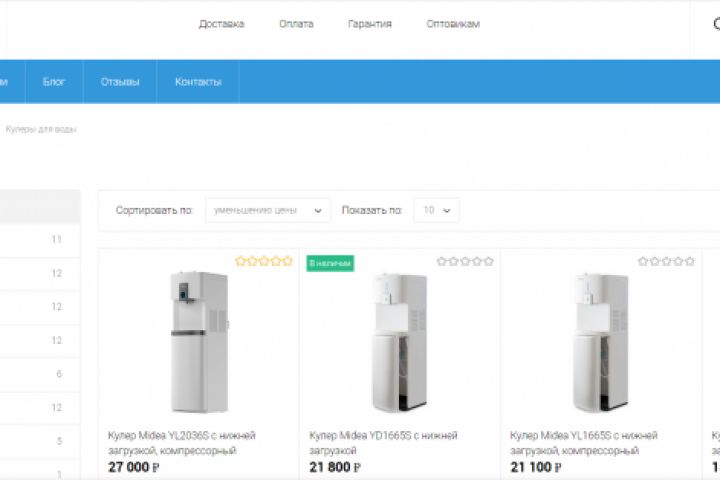This screenshot has height=480, width=720.
Task: Click the green "В наличии" badge
Action: point(330,263)
